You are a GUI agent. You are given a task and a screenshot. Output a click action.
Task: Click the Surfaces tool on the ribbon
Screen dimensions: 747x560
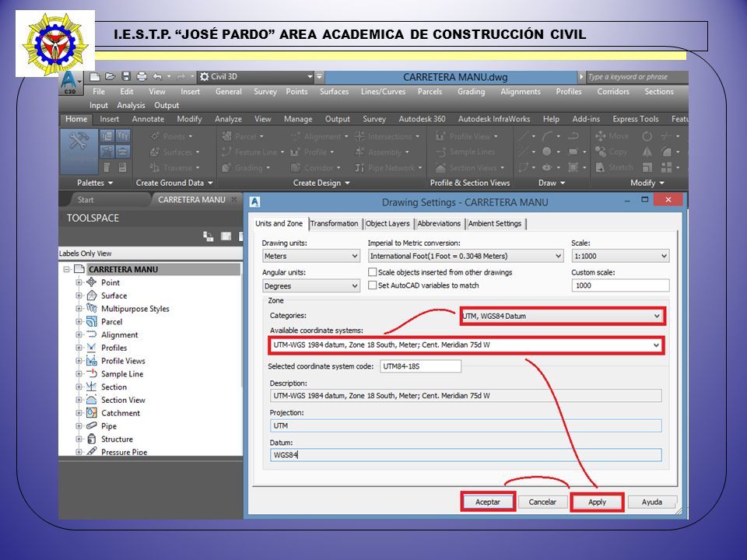point(174,152)
